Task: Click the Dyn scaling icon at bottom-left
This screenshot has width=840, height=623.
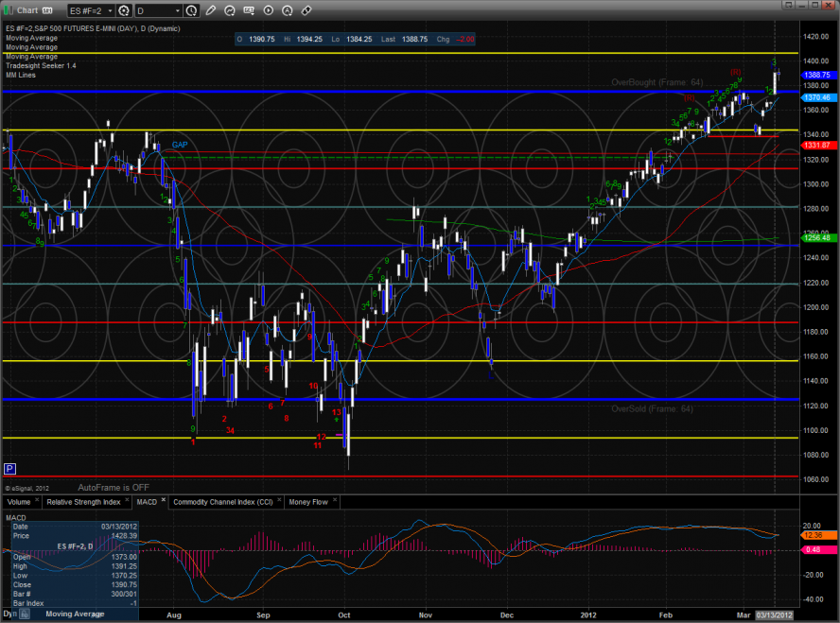Action: [9, 614]
